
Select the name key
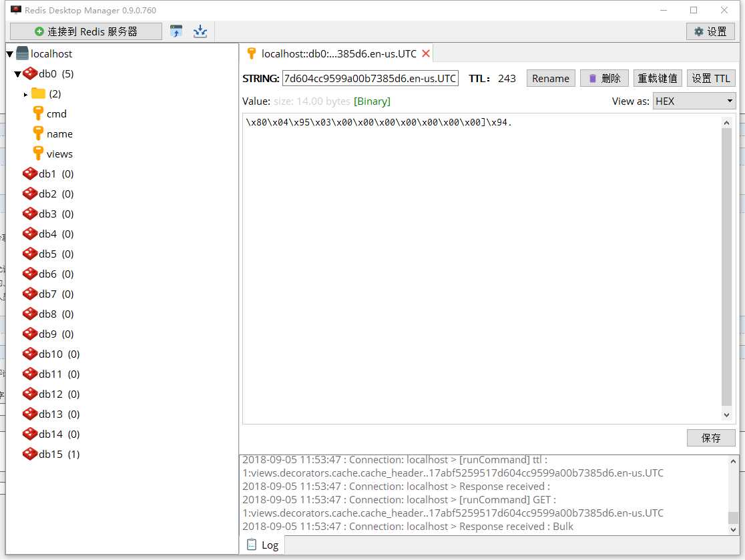[x=59, y=134]
